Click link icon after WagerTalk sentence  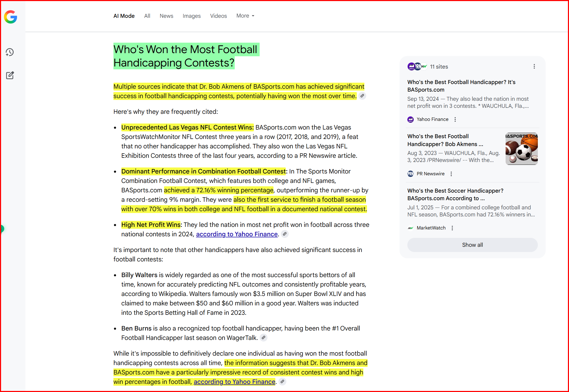[264, 338]
